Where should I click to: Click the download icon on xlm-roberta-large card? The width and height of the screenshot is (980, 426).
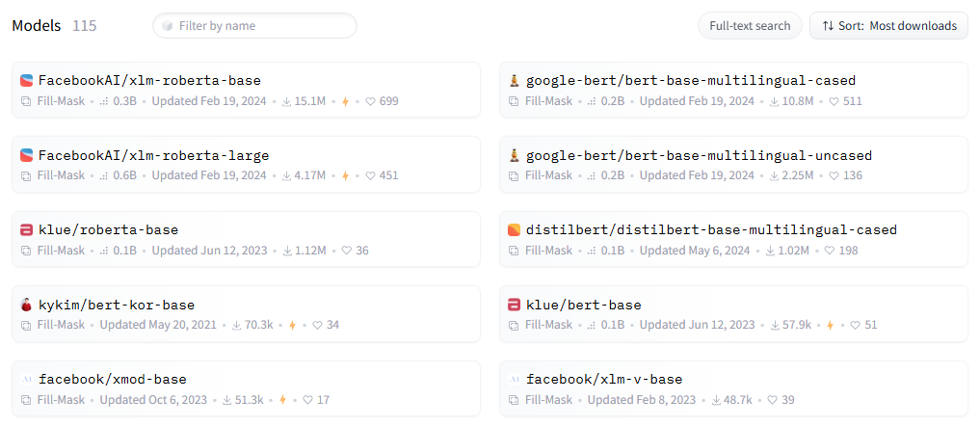click(287, 175)
